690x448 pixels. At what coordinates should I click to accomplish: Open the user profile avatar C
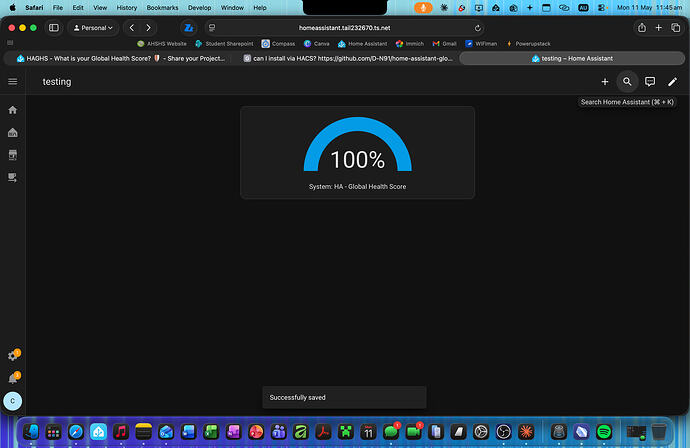coord(13,401)
